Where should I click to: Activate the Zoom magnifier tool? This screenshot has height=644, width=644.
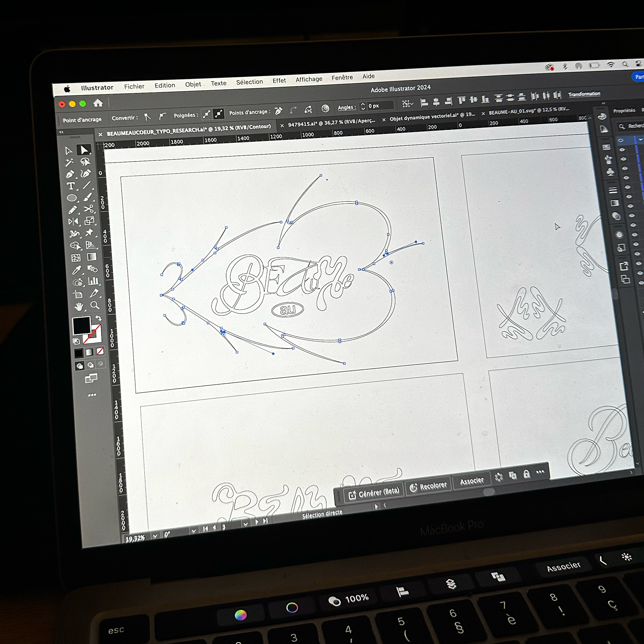pyautogui.click(x=95, y=305)
